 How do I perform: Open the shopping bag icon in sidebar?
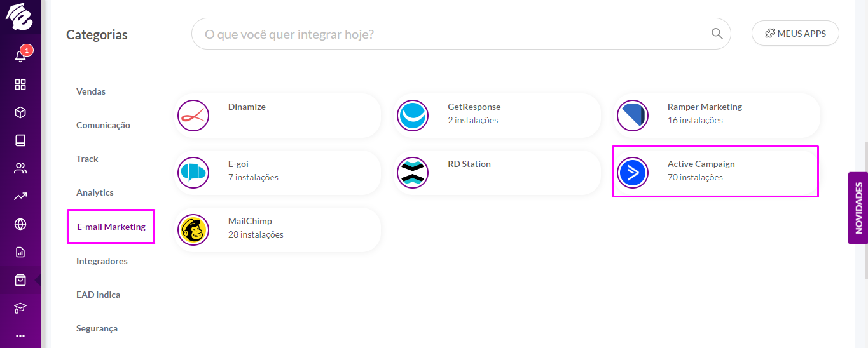pos(20,280)
